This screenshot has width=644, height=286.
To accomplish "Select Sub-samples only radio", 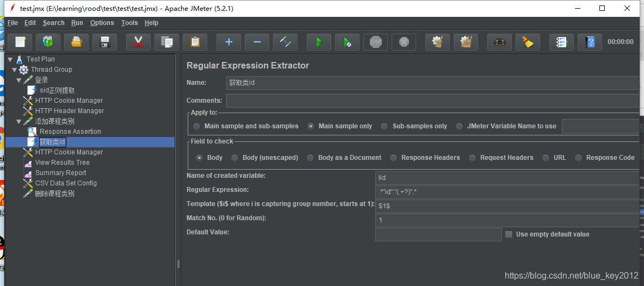I will 385,126.
